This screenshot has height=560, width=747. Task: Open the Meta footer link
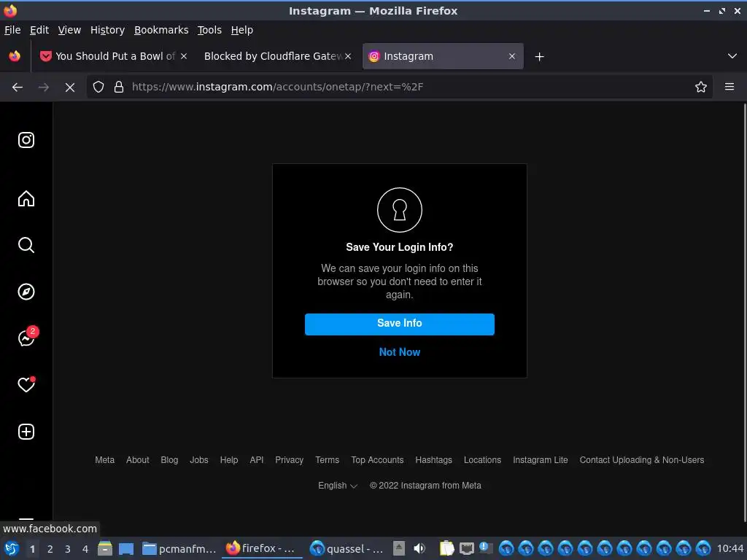pyautogui.click(x=105, y=460)
